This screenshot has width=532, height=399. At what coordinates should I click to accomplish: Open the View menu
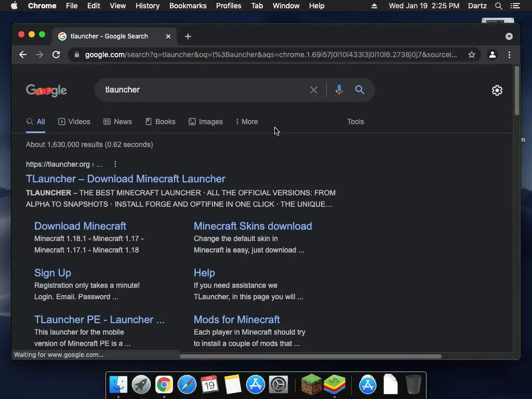point(118,6)
